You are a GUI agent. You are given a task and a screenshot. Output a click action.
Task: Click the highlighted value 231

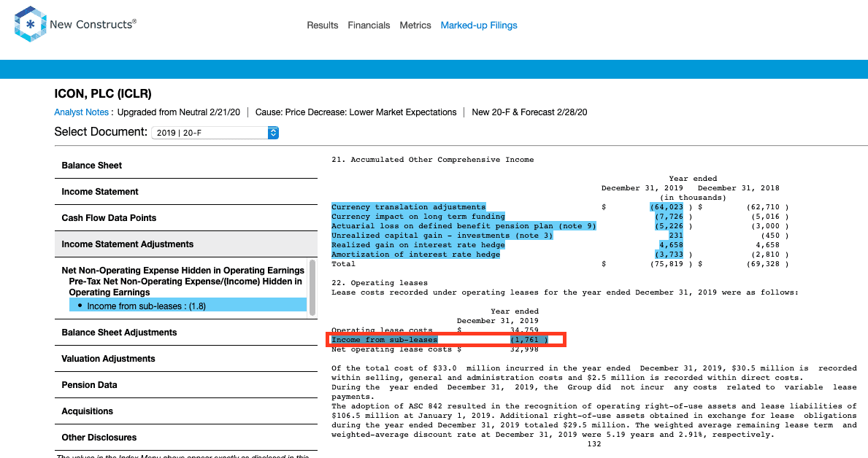click(676, 235)
